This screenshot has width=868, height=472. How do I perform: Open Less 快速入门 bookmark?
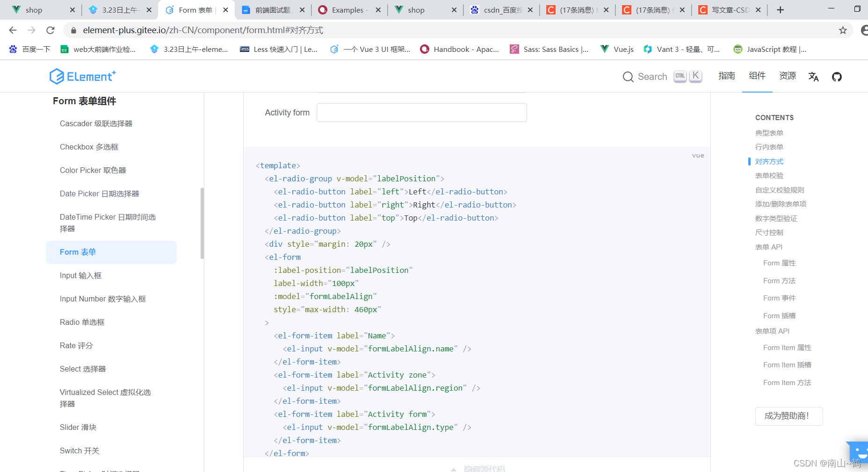click(279, 49)
